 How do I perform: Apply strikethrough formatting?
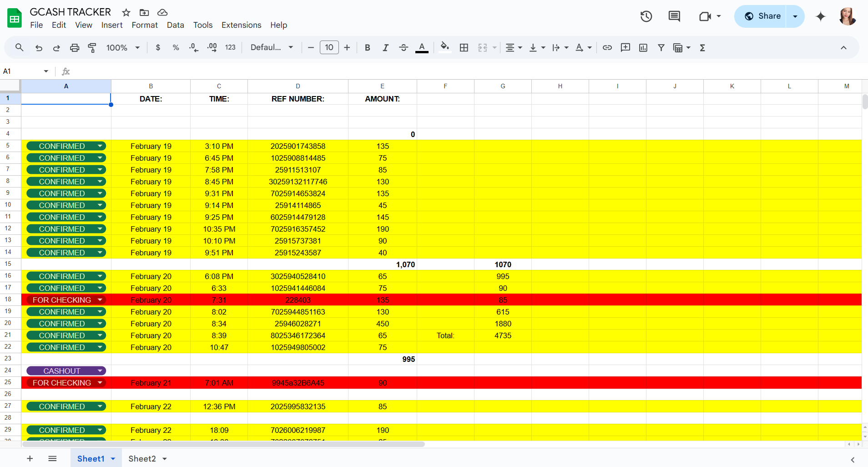(x=404, y=47)
